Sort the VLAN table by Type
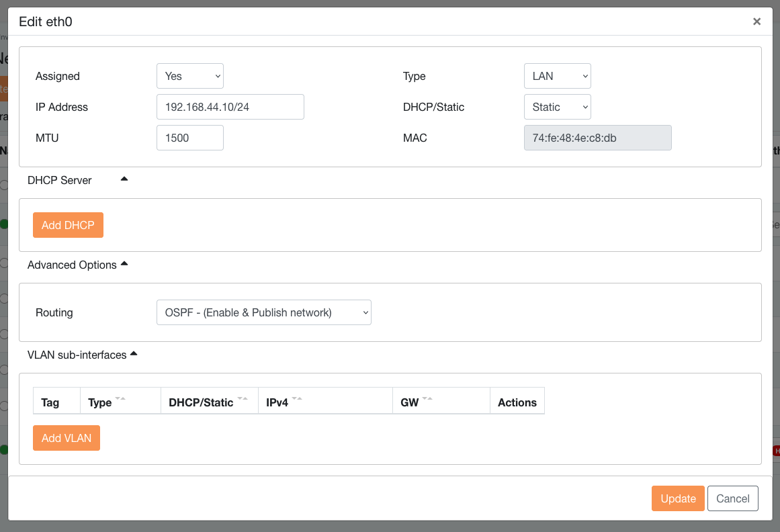This screenshot has width=780, height=532. click(120, 400)
